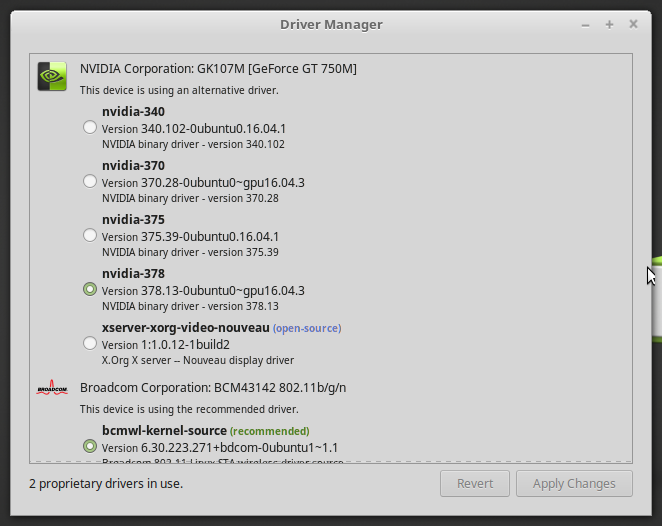Screen dimensions: 662x526
Task: Click the open-source tag beside nouveau driver
Action: (307, 328)
